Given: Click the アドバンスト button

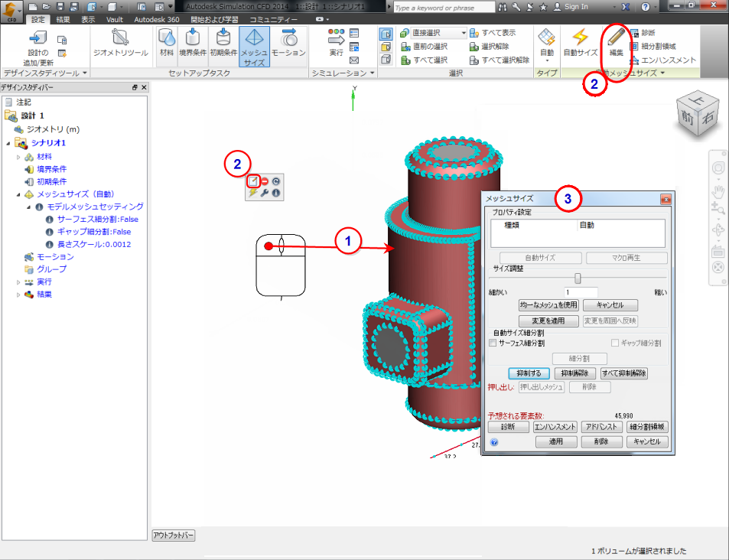Looking at the screenshot, I should point(601,427).
